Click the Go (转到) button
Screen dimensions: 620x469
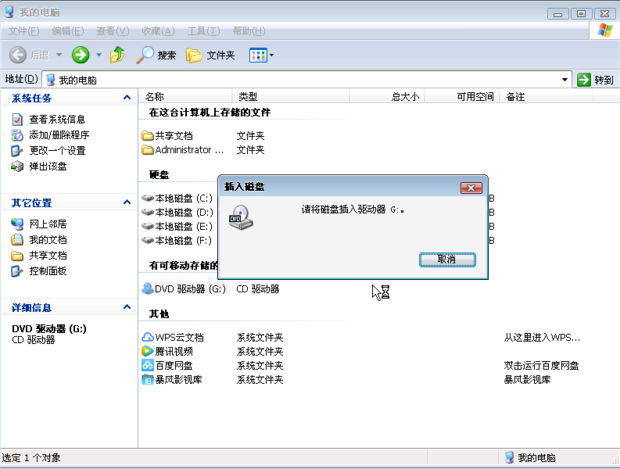(595, 80)
